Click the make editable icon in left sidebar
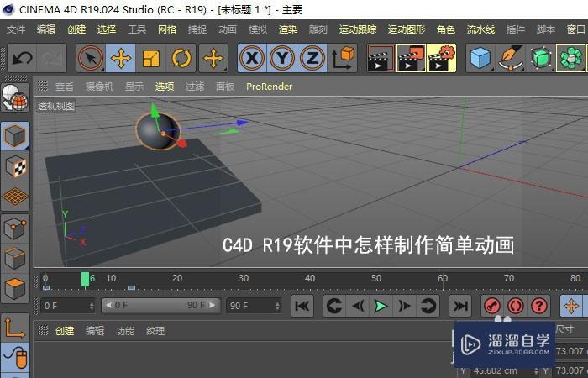 pyautogui.click(x=15, y=97)
